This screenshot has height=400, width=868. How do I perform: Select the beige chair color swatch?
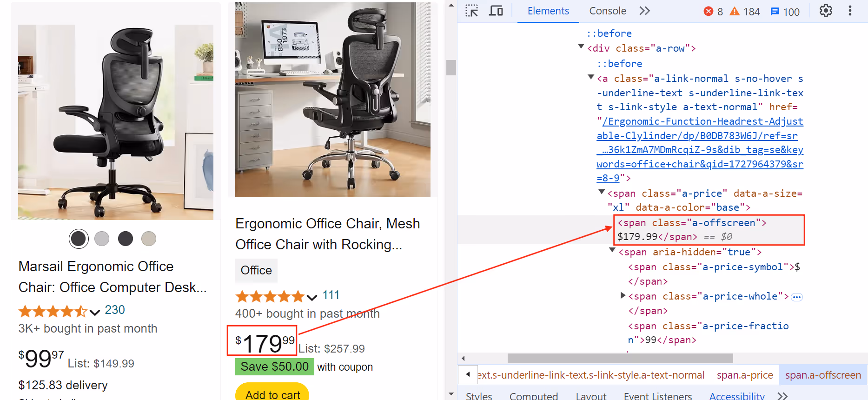coord(149,239)
